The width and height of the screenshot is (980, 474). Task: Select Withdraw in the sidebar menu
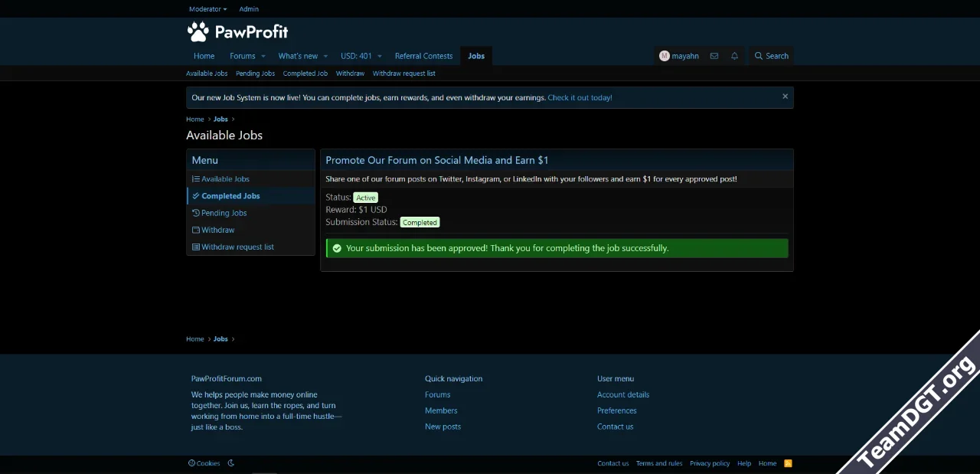point(217,230)
